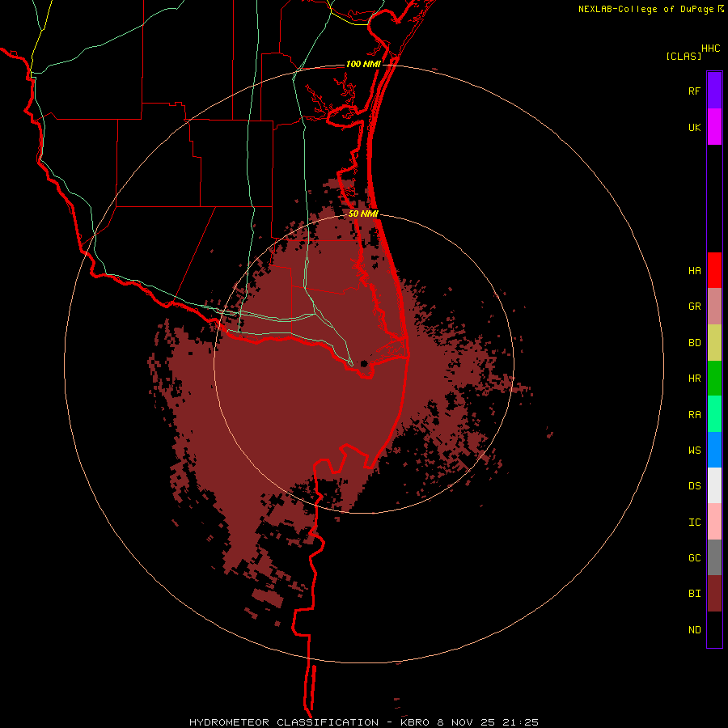Click the RA mint green legend swatch
Viewport: 728px width, 728px height.
714,414
